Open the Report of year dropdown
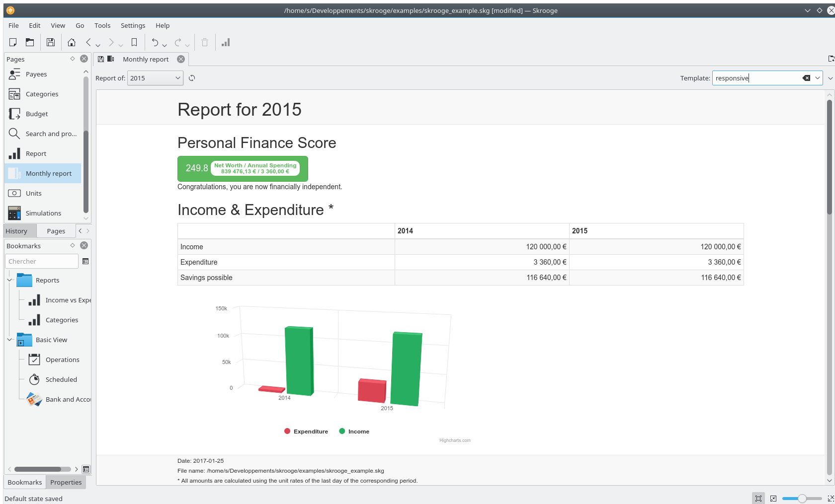 pos(155,78)
